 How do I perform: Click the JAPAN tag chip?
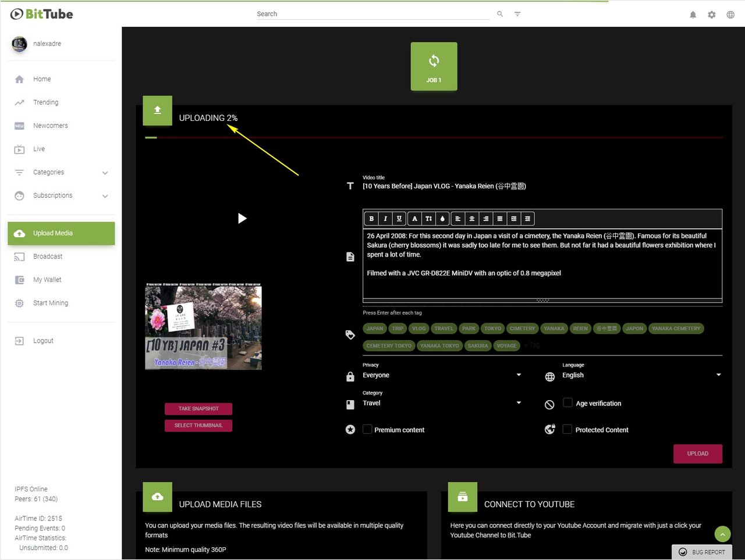[x=375, y=329]
